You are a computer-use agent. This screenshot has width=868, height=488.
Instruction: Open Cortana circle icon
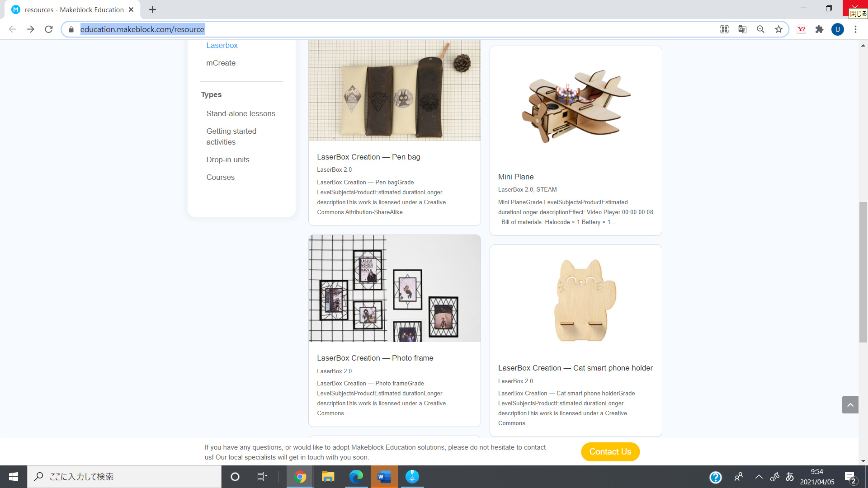coord(235,477)
